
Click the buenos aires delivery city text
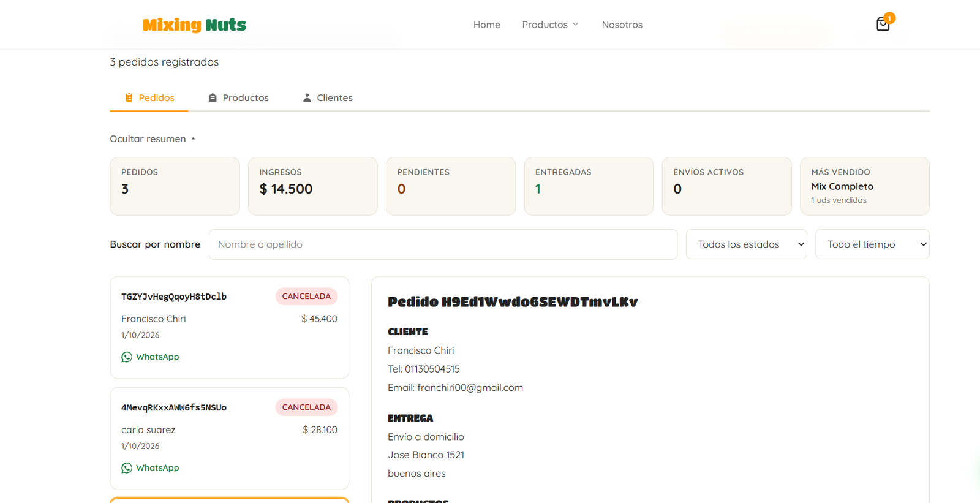[x=417, y=474]
